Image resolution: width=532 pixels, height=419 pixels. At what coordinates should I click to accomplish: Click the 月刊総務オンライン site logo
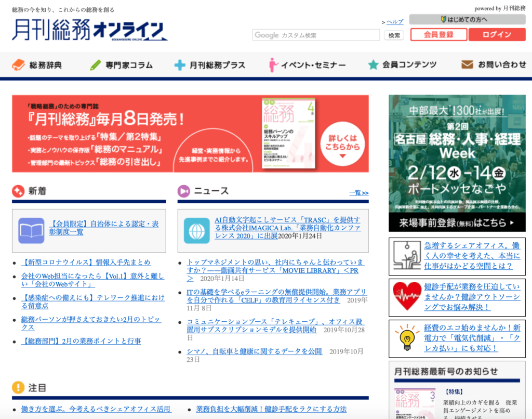coord(90,30)
